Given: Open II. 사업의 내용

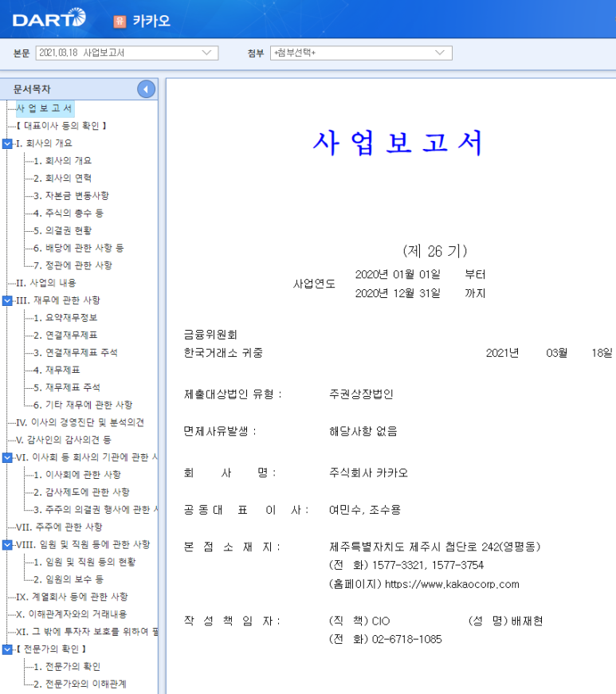Looking at the screenshot, I should coord(46,283).
